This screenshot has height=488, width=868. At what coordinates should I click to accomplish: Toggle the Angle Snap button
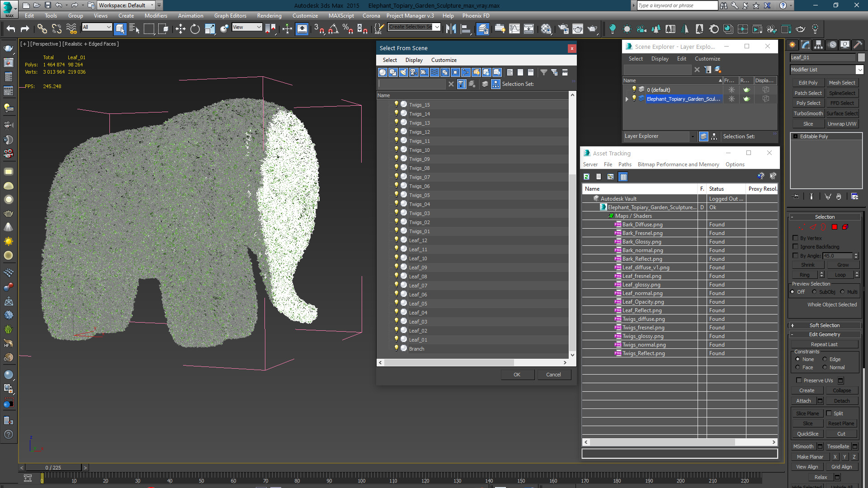point(333,29)
